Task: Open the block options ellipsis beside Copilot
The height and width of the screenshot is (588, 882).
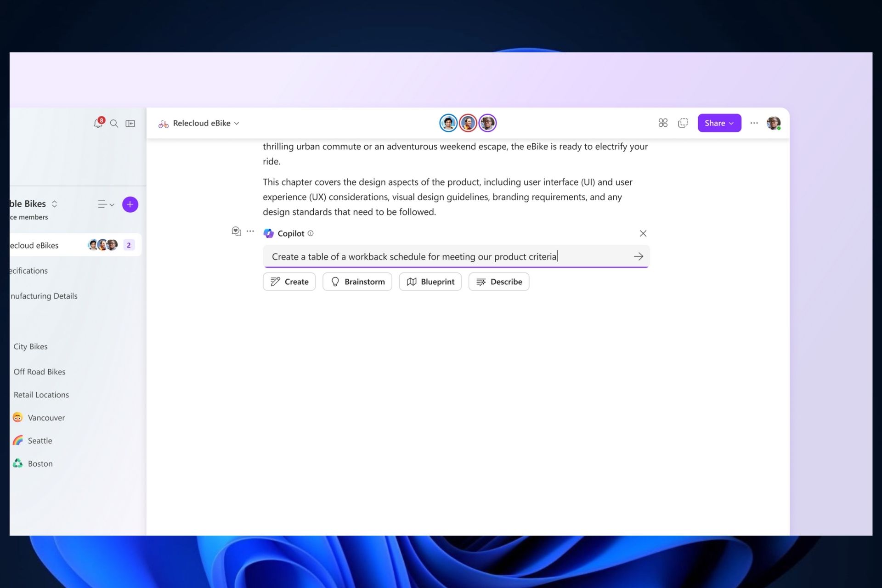Action: (x=250, y=231)
